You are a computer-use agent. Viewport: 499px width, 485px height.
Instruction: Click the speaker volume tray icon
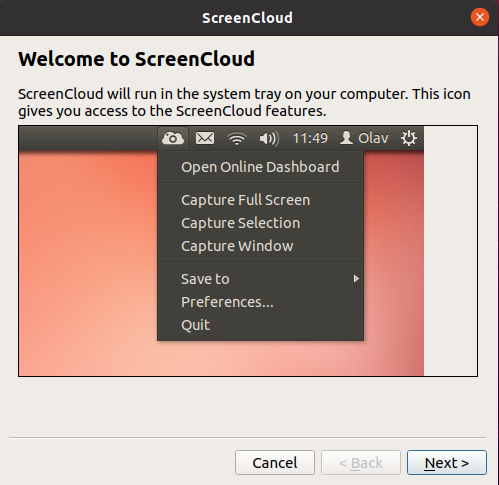(x=269, y=138)
